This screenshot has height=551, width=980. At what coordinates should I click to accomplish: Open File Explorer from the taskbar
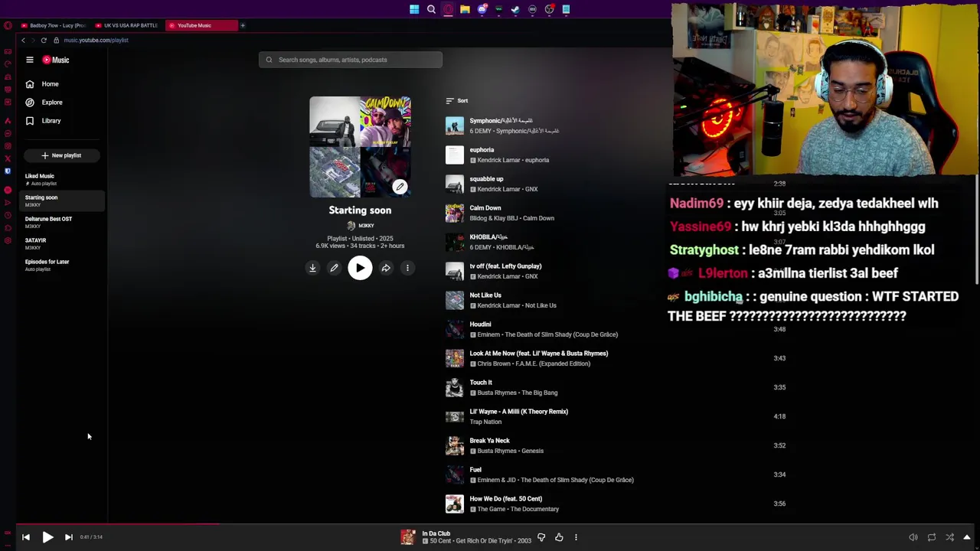[465, 9]
